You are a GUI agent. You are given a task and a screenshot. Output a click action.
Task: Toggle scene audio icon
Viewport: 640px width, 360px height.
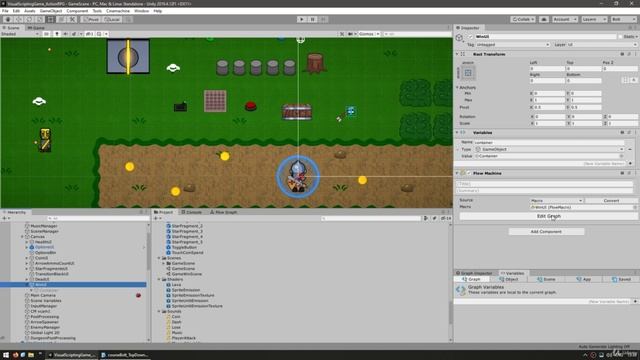(x=65, y=34)
